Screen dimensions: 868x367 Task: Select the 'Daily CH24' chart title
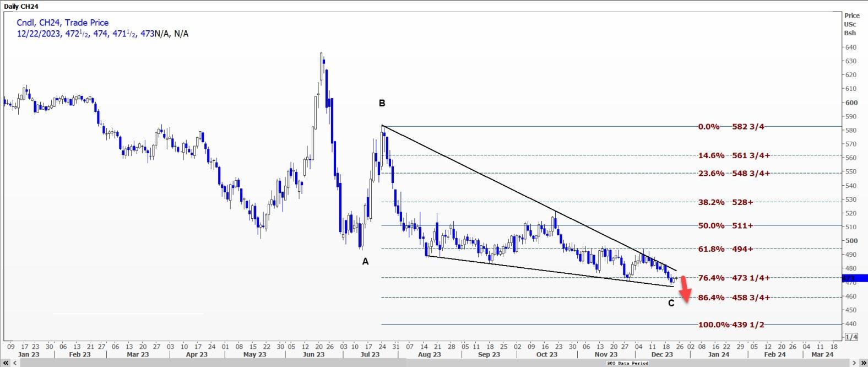pyautogui.click(x=21, y=6)
